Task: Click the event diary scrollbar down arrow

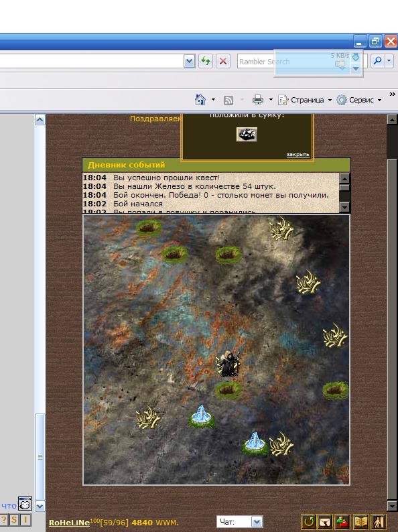Action: click(344, 207)
